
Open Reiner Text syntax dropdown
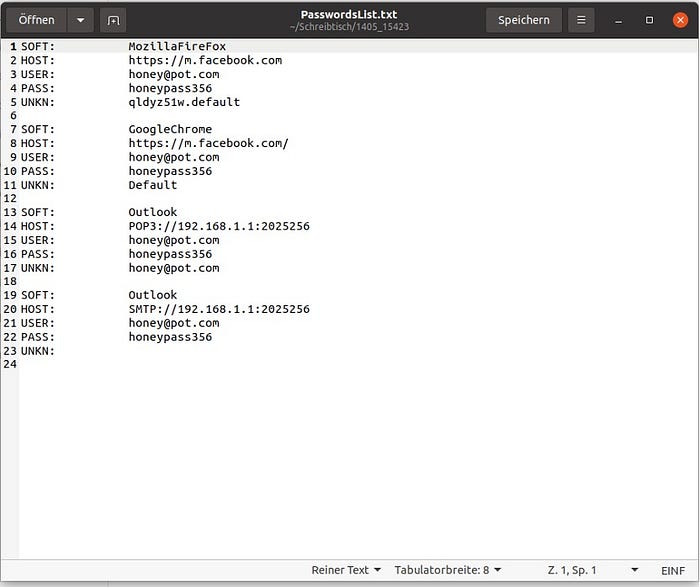click(x=346, y=570)
